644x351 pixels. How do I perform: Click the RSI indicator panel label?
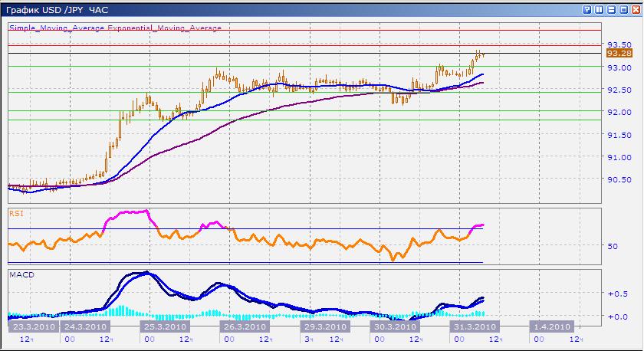coord(15,214)
